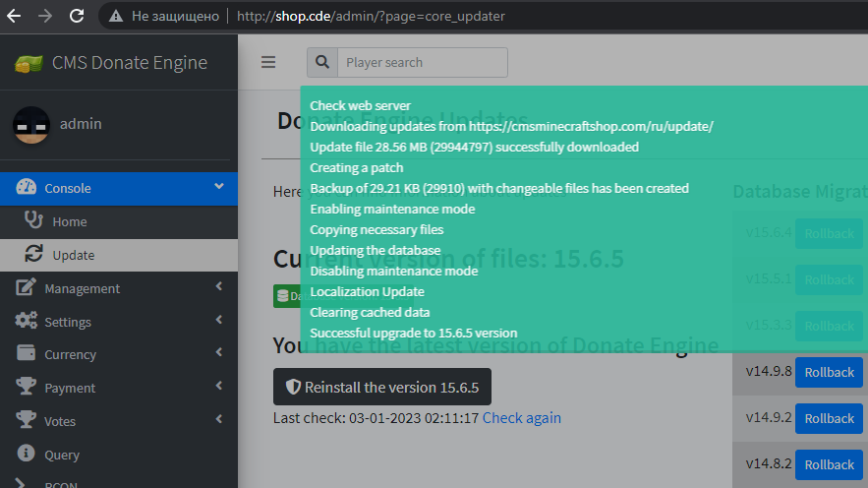Screen dimensions: 868x488
Task: Click the browser forward arrow
Action: coord(45,16)
